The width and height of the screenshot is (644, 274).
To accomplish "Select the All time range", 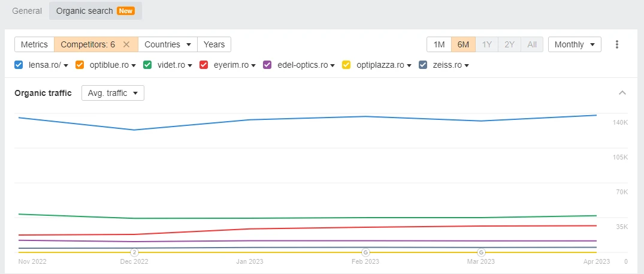I will pos(532,44).
